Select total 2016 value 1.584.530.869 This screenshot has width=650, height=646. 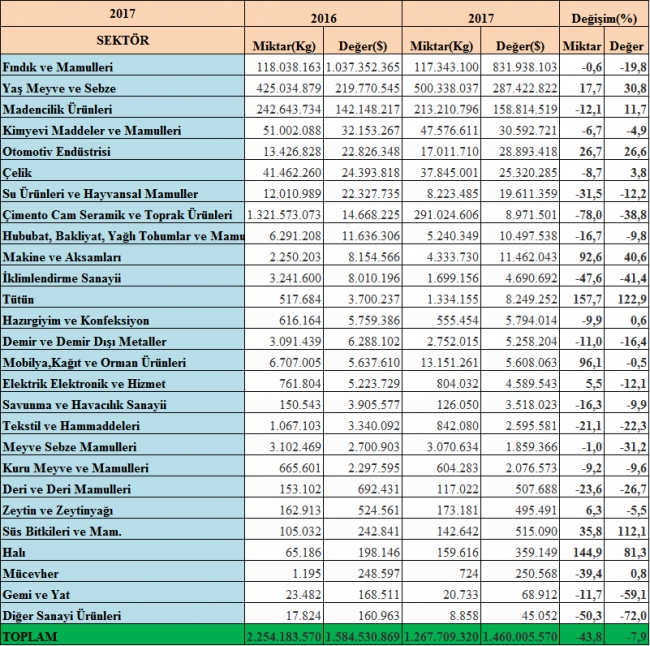(x=362, y=636)
